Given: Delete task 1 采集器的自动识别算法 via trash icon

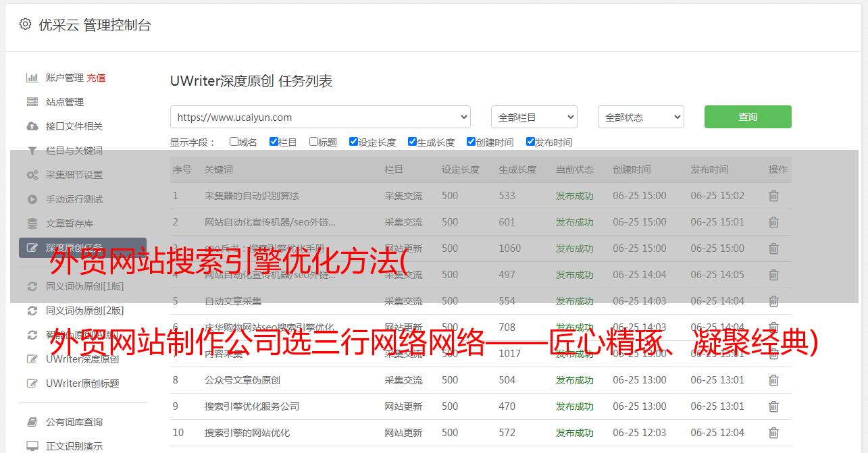Looking at the screenshot, I should (774, 196).
